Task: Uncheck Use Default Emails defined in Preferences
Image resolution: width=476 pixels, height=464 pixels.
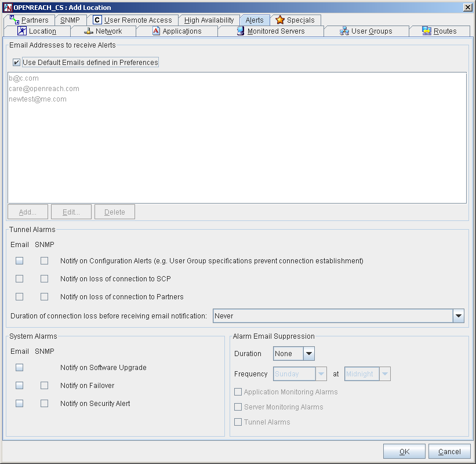Action: coord(16,63)
